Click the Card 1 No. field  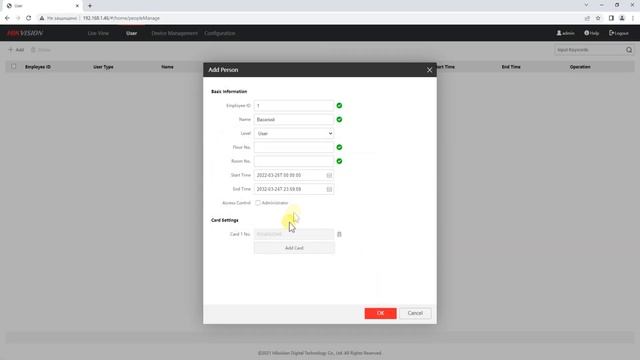coord(294,234)
